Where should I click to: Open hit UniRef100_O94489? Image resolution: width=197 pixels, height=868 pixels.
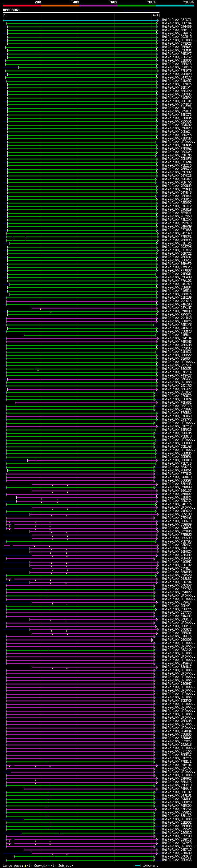coord(176,26)
